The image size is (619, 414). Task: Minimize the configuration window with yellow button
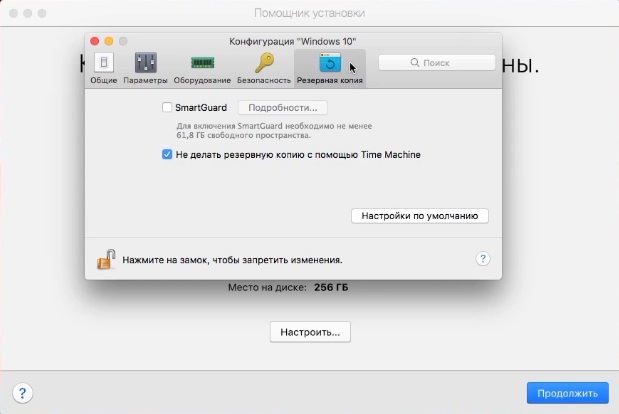110,41
